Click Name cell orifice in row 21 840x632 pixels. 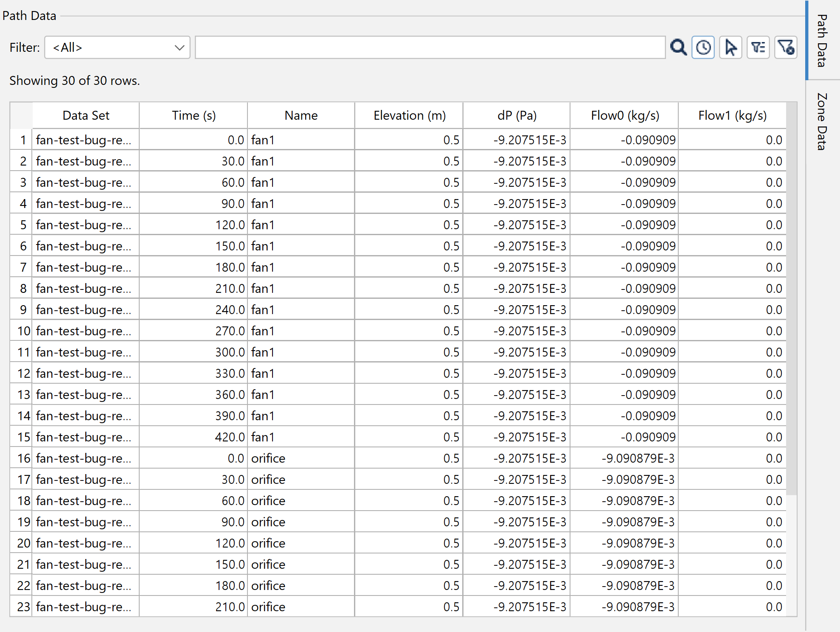[301, 564]
